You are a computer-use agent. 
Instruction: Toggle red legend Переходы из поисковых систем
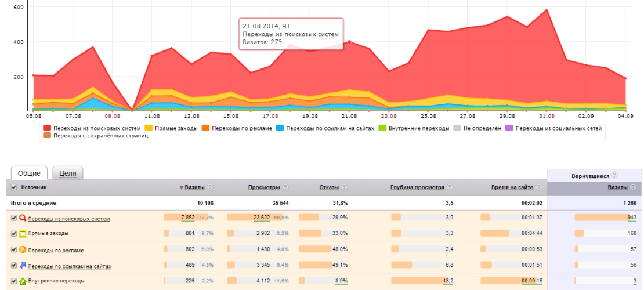(x=92, y=129)
